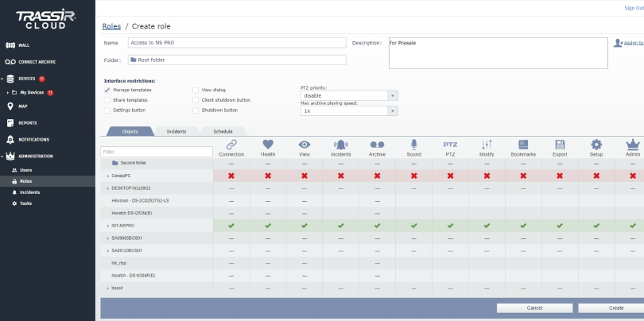The width and height of the screenshot is (644, 321).
Task: Click the Incidents alarm bell icon
Action: 341,144
